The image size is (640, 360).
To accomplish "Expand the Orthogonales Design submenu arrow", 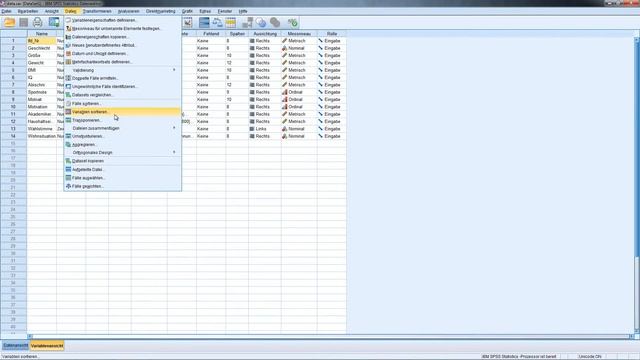I will point(174,152).
